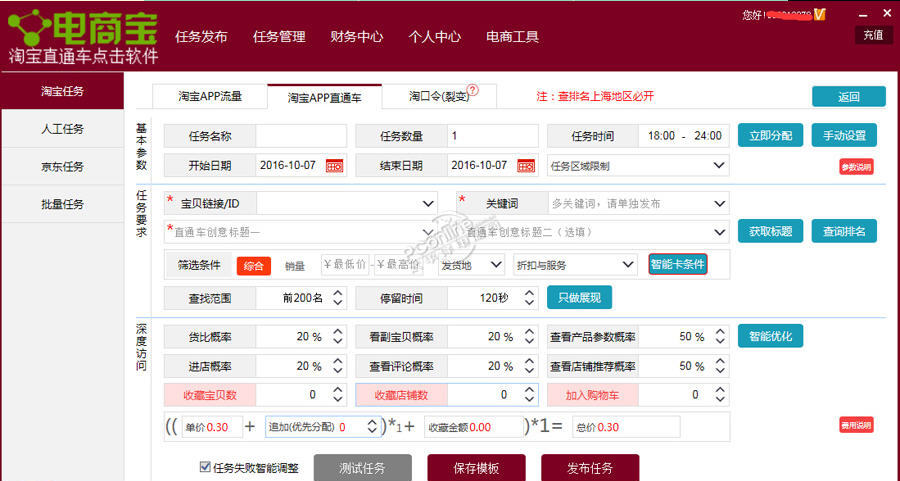Click the 发布任务 button
900x481 pixels.
tap(589, 468)
